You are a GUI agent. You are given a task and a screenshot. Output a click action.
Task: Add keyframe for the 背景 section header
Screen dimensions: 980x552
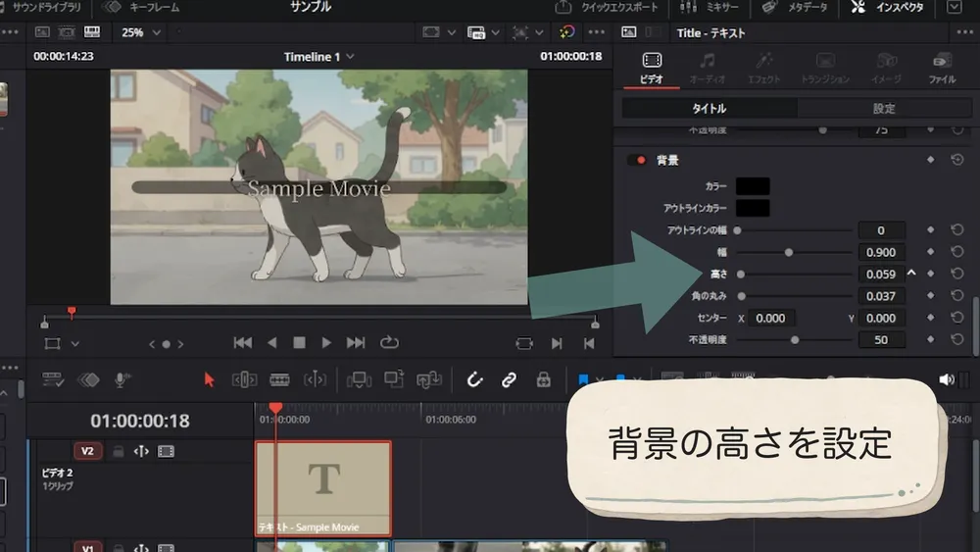point(931,160)
